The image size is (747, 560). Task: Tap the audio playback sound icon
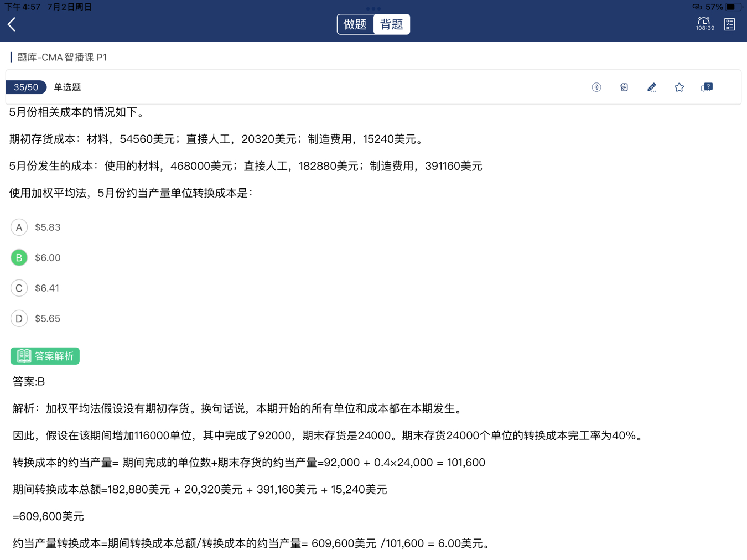pyautogui.click(x=596, y=87)
